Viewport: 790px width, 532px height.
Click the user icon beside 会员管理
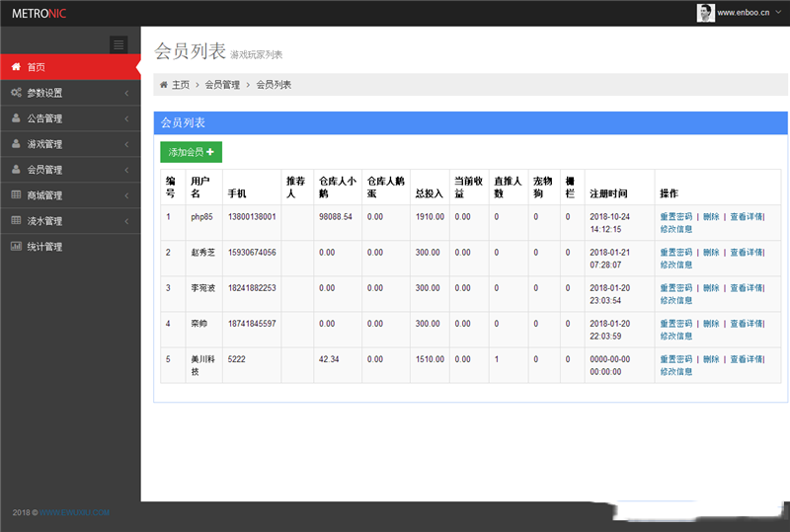tap(16, 170)
